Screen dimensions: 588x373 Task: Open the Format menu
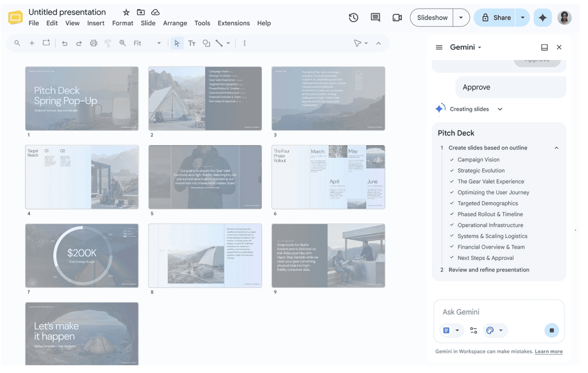123,23
